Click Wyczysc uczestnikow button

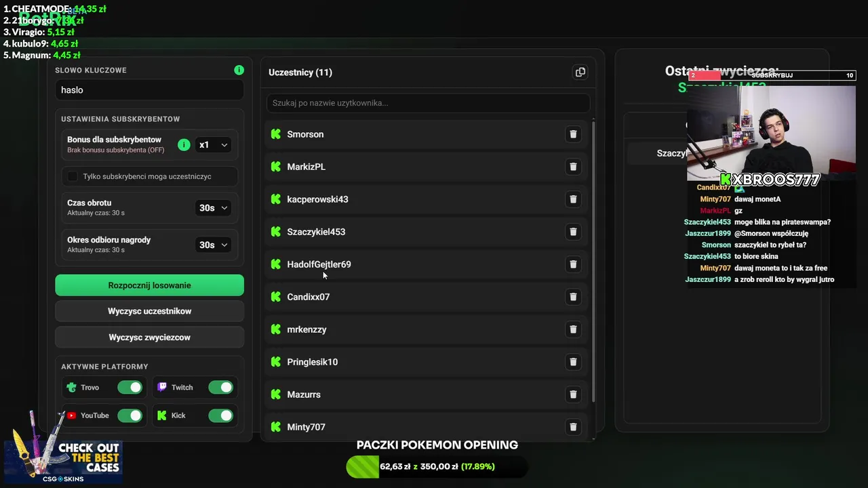149,311
